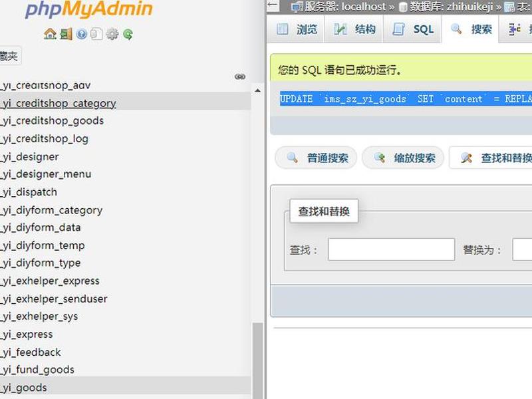
Task: Click the database icon before zhihuikeji
Action: click(403, 7)
